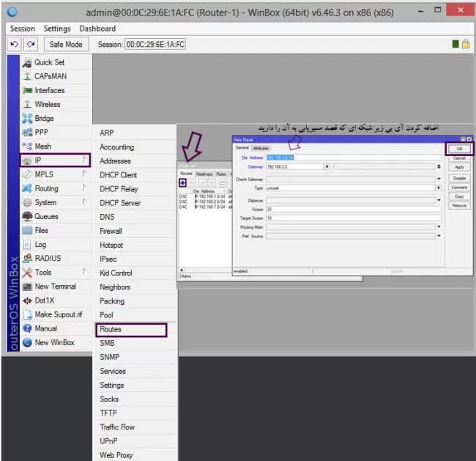Toggle the Safe Mode button
The width and height of the screenshot is (476, 461).
tap(67, 45)
